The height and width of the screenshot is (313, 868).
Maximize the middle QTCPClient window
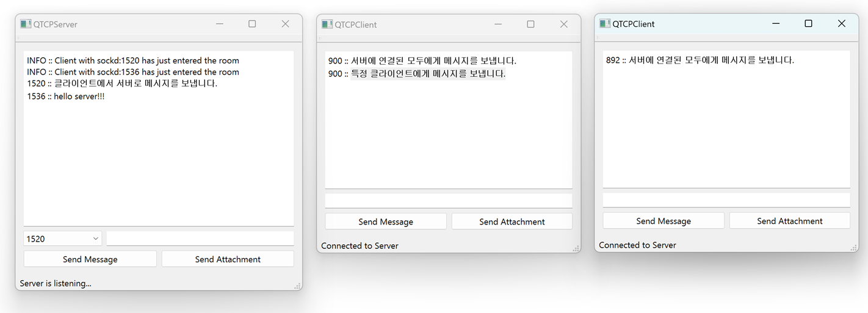[x=530, y=24]
